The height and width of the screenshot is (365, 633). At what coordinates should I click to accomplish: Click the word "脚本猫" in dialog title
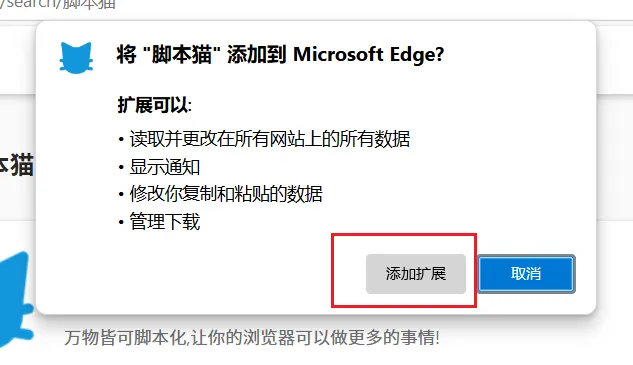182,55
